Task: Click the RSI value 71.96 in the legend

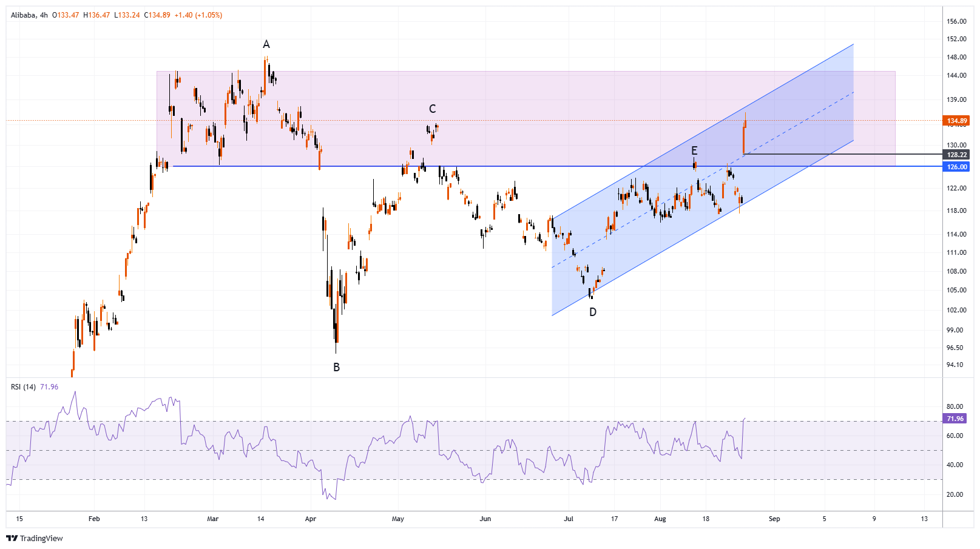Action: (x=49, y=387)
